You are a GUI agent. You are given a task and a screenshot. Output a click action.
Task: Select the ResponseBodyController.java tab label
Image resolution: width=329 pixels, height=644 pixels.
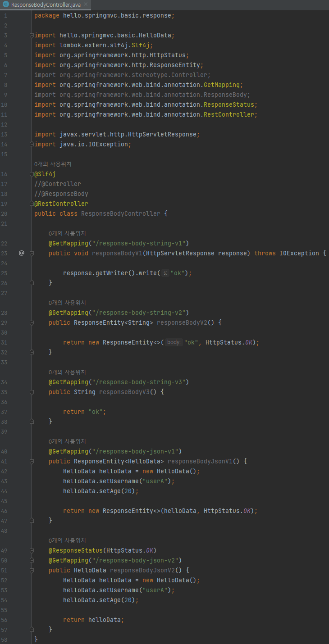[x=46, y=5]
